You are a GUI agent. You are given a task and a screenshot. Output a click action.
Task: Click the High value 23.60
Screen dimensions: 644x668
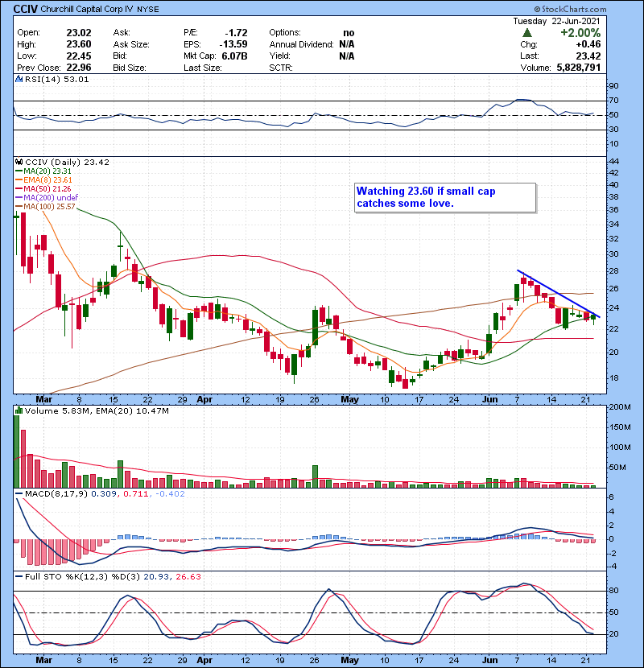[x=79, y=44]
